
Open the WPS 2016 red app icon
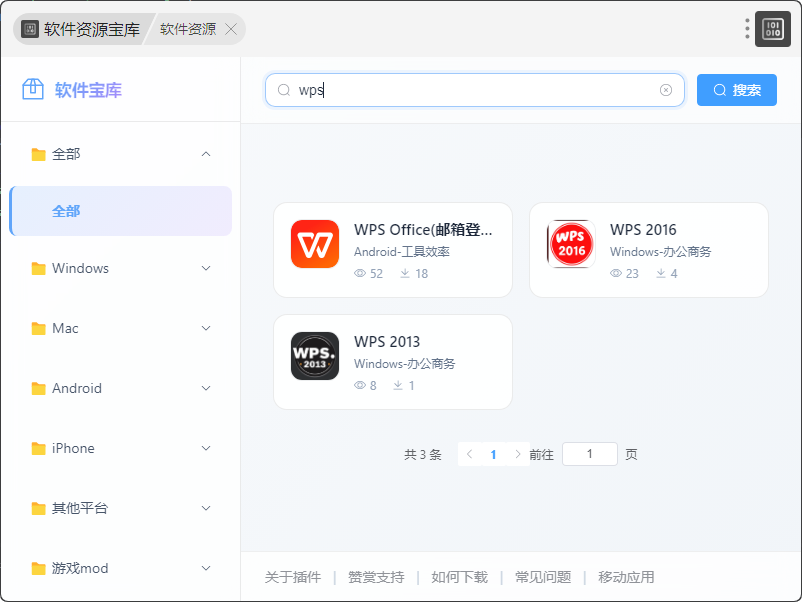(x=571, y=244)
